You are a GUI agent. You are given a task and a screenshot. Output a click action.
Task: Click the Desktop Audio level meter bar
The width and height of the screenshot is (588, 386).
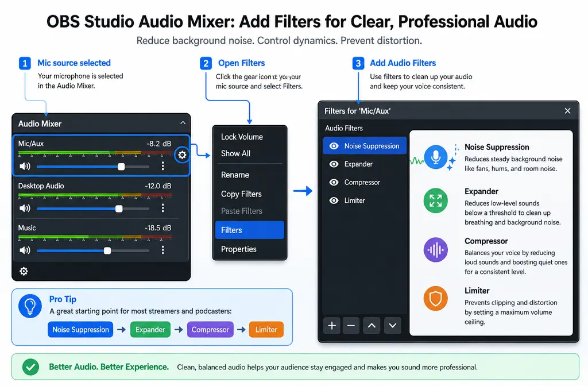(x=95, y=195)
